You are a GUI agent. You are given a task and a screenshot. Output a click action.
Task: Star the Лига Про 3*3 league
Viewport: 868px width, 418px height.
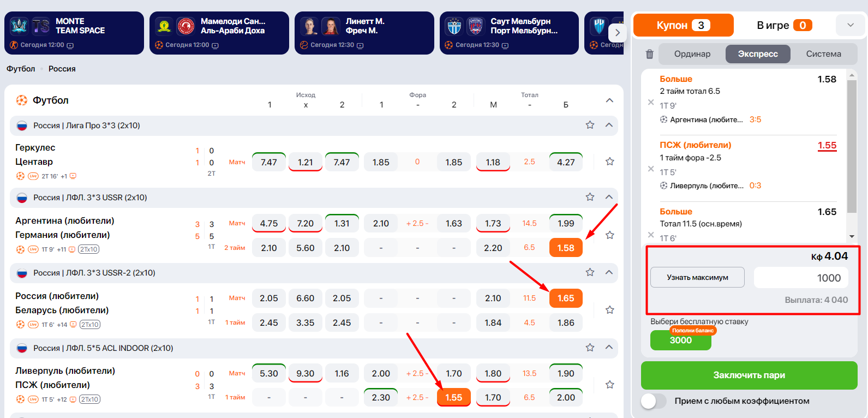tap(590, 125)
